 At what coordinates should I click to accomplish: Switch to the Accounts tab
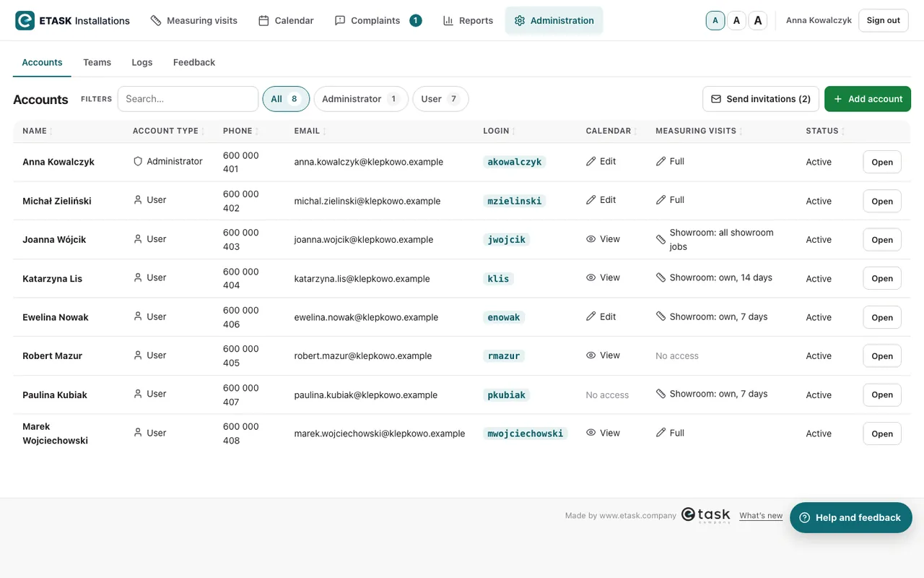coord(42,62)
